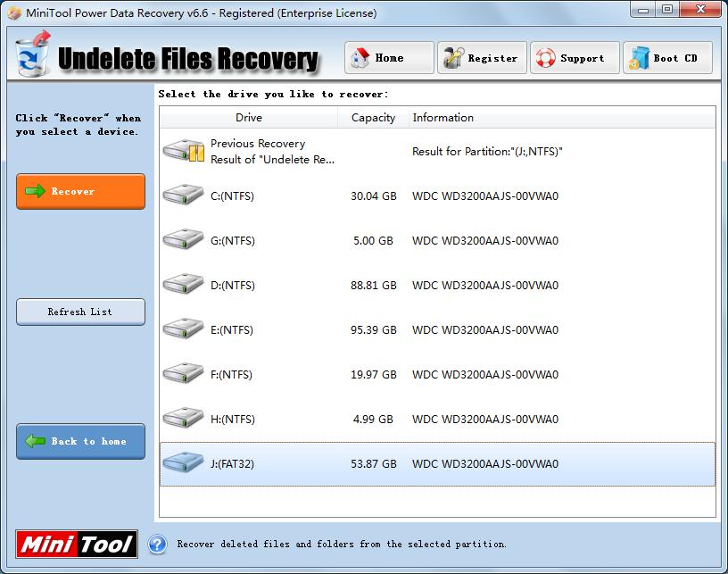Click the E:(NTFS) drive label

232,329
